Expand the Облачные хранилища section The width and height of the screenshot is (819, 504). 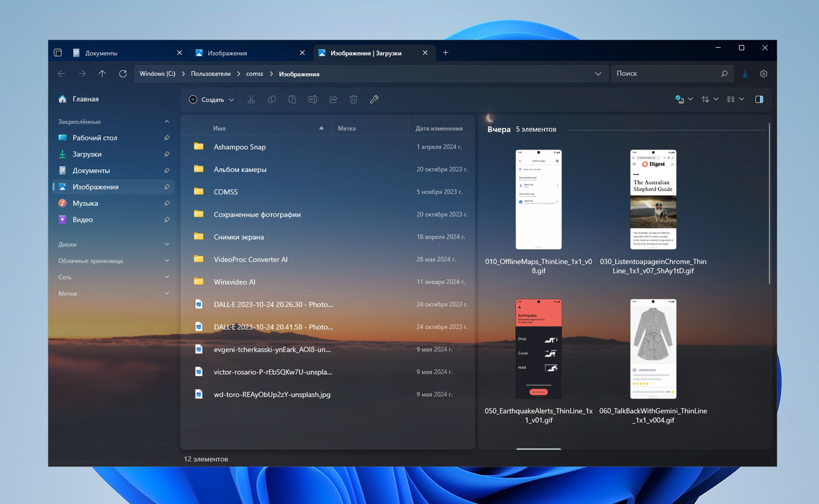[167, 261]
